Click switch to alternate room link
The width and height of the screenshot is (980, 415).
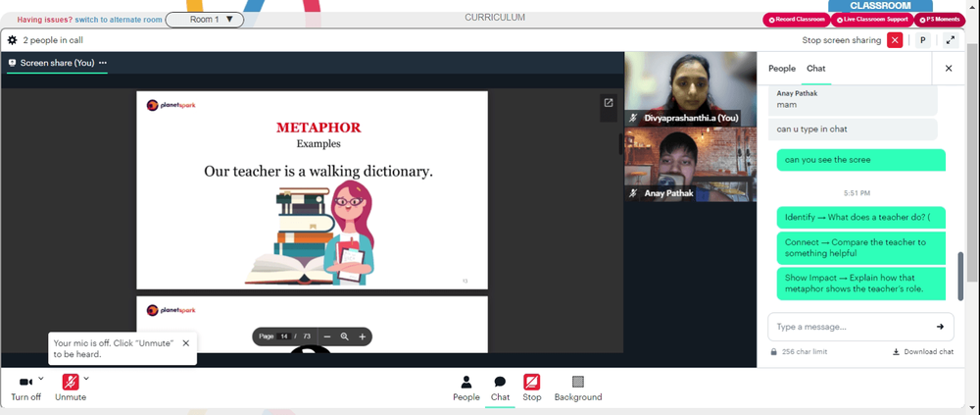(x=119, y=20)
